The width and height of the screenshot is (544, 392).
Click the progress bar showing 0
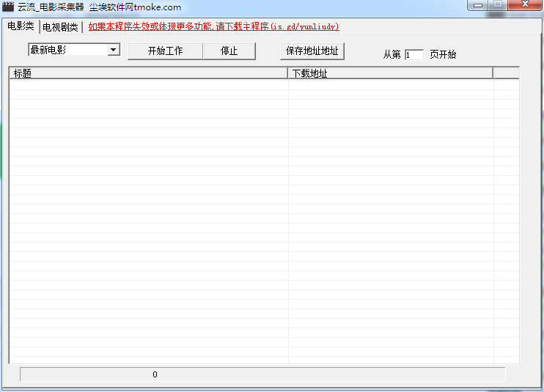(x=262, y=374)
